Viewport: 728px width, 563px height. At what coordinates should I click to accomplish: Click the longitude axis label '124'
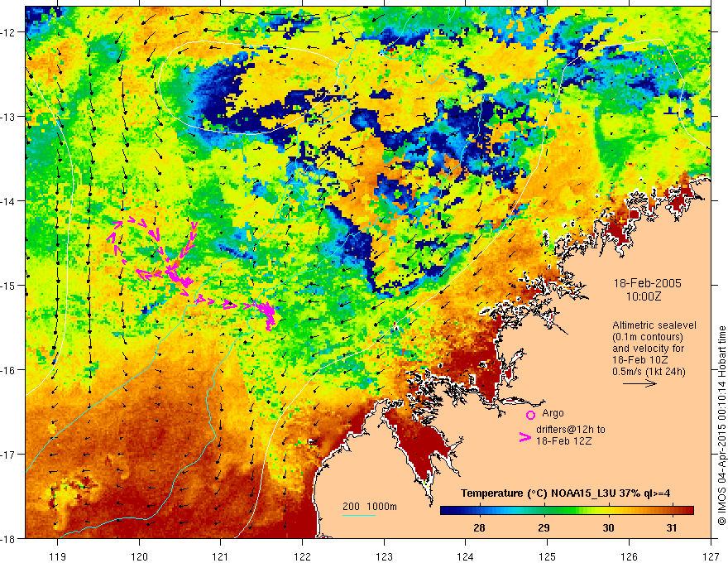[466, 556]
